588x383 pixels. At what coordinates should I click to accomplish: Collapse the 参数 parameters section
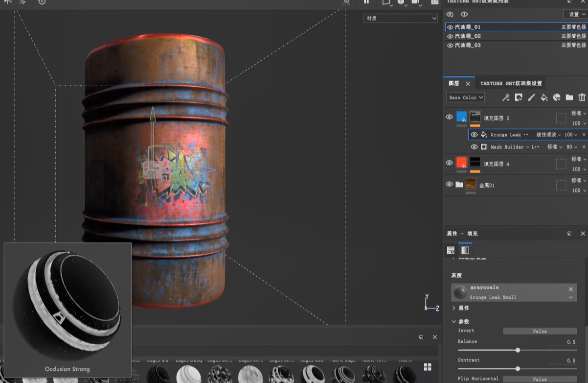[453, 321]
